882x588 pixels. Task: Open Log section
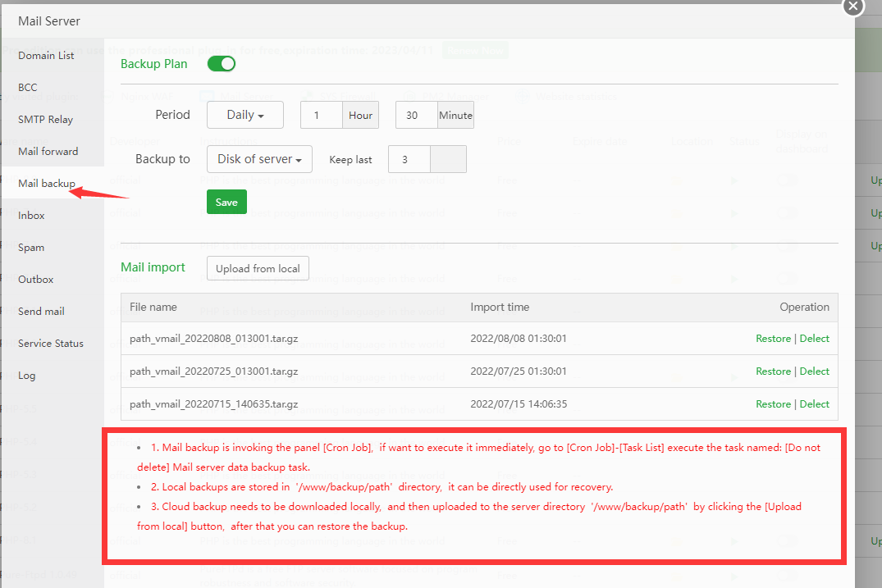[x=26, y=376]
